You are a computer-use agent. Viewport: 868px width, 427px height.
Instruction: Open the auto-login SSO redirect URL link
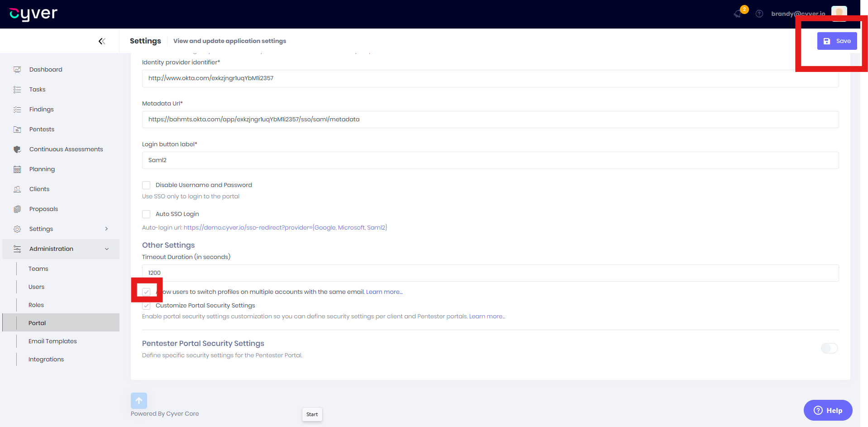286,228
